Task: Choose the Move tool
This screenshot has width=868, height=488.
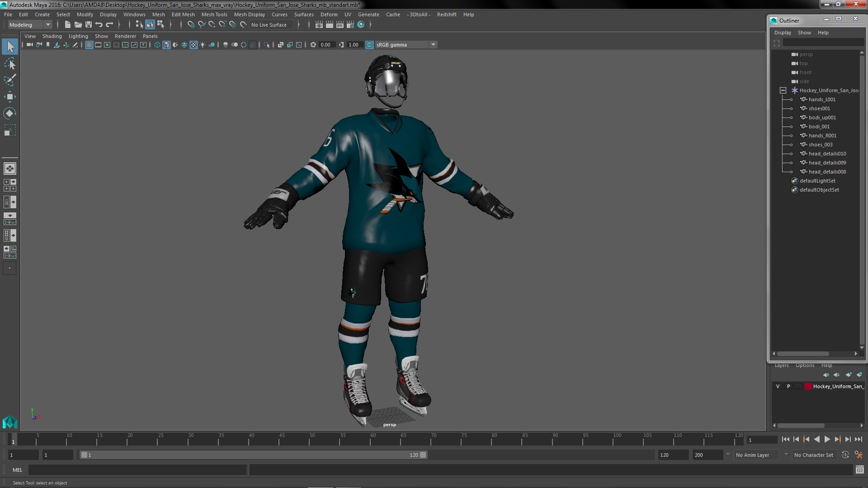Action: pyautogui.click(x=10, y=97)
